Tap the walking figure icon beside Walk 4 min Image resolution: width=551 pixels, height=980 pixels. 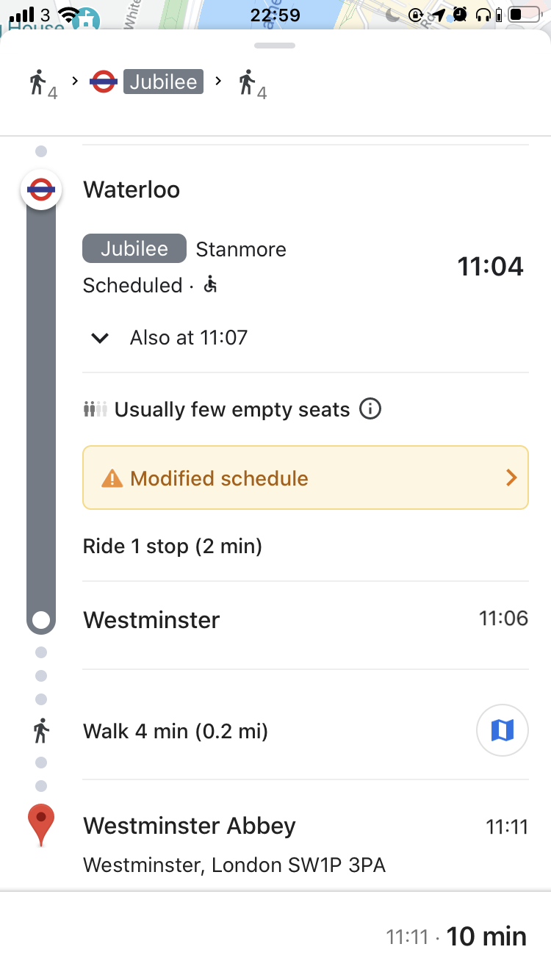(x=41, y=731)
